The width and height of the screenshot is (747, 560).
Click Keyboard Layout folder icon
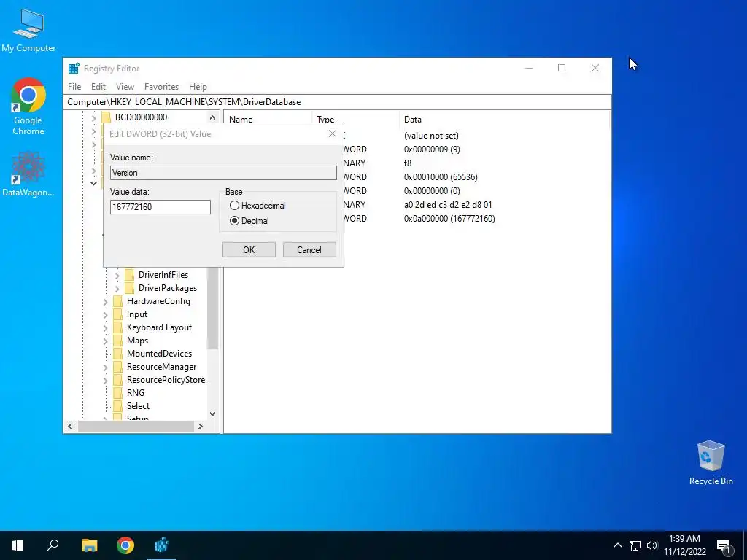coord(117,327)
